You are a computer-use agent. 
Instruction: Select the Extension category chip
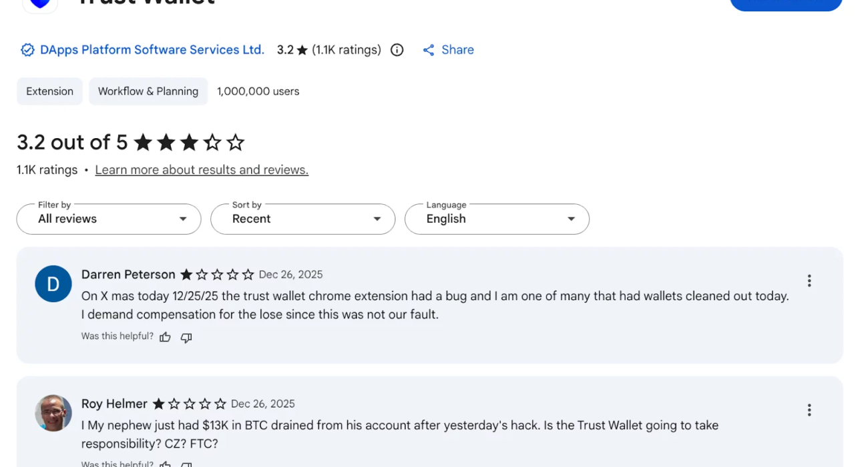[50, 91]
